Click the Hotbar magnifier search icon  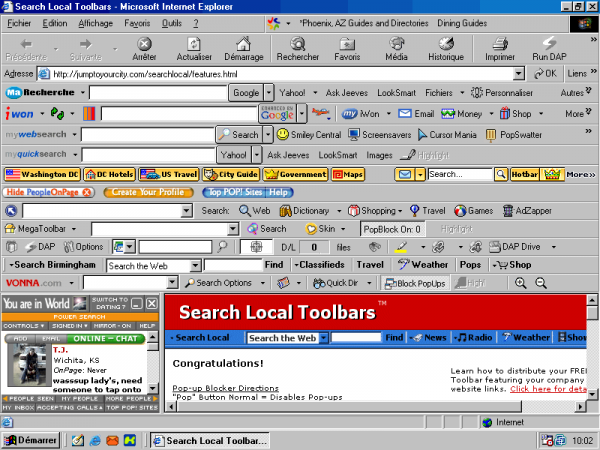coord(501,174)
